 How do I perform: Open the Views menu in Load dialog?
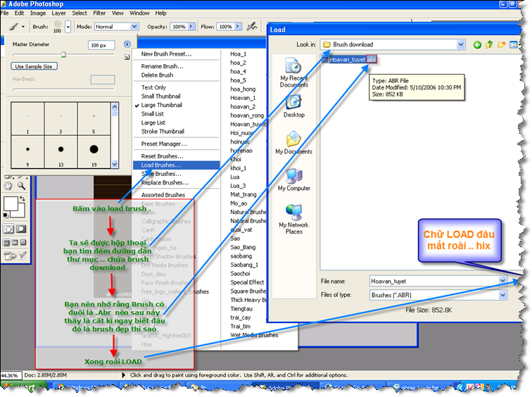514,44
